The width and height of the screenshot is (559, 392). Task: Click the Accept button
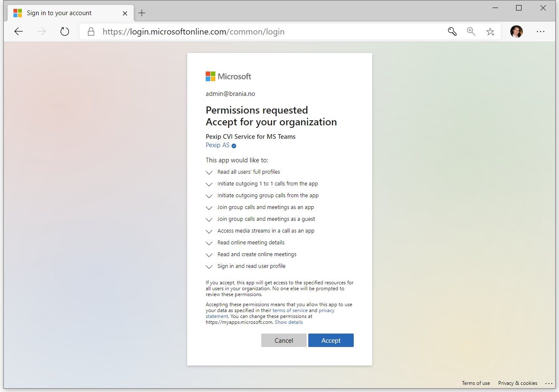tap(331, 340)
